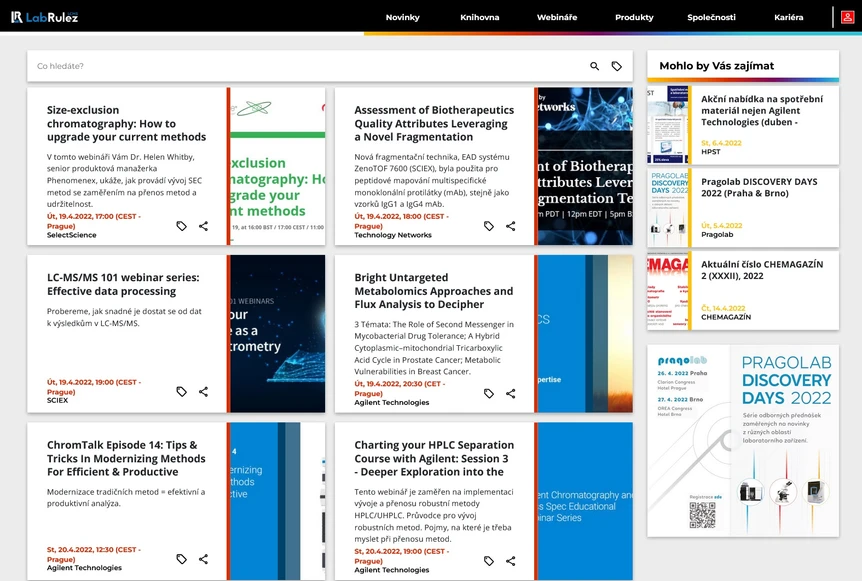Viewport: 862px width, 581px height.
Task: Open Aktuální číslo CHEMAGAZÍN article
Action: [762, 270]
